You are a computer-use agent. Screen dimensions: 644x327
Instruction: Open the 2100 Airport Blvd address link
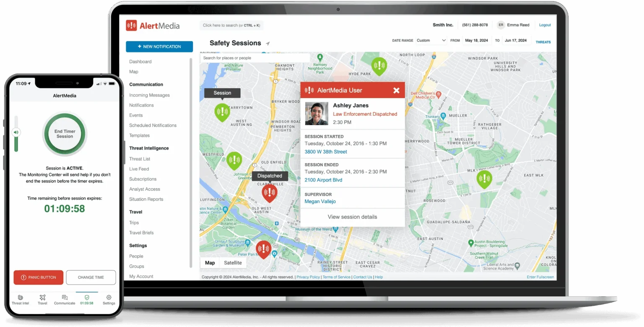[323, 180]
